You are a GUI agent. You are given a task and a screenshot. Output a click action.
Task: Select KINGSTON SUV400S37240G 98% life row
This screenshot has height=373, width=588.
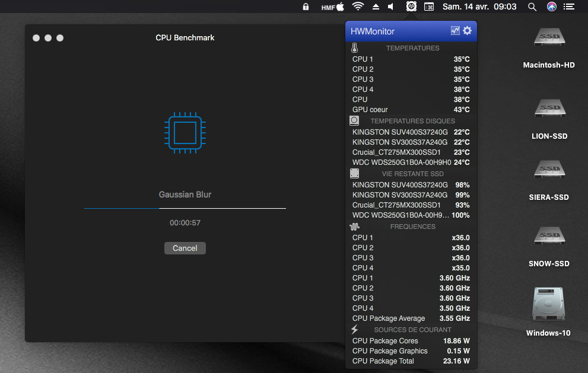411,185
